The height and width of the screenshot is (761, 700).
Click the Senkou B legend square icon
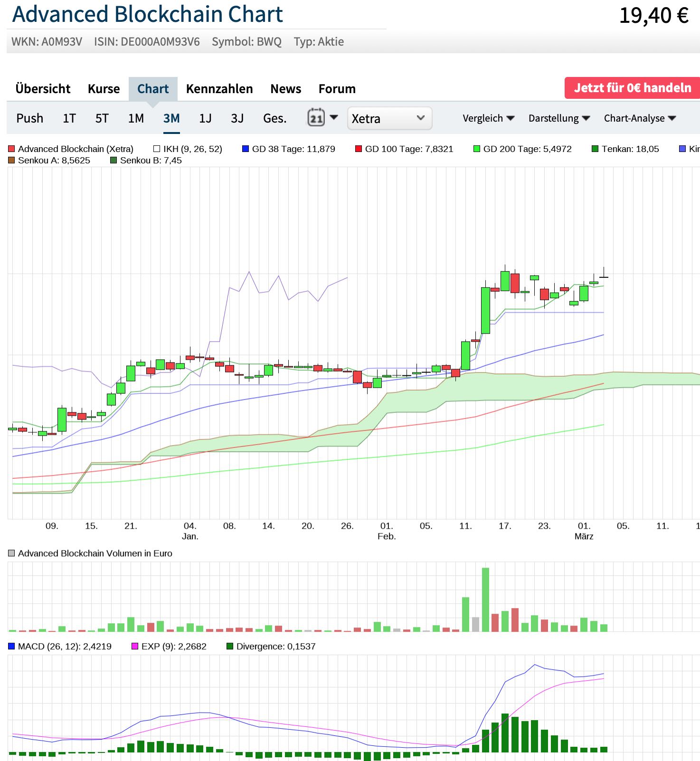(114, 161)
